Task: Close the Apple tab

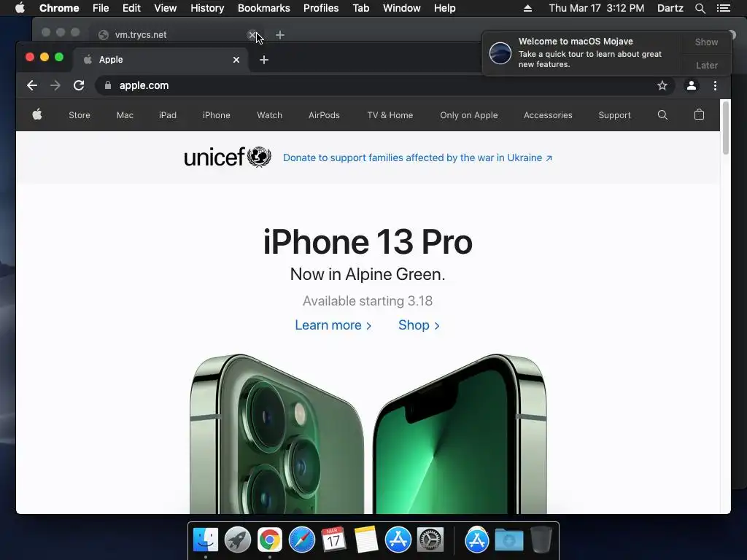Action: 236,60
